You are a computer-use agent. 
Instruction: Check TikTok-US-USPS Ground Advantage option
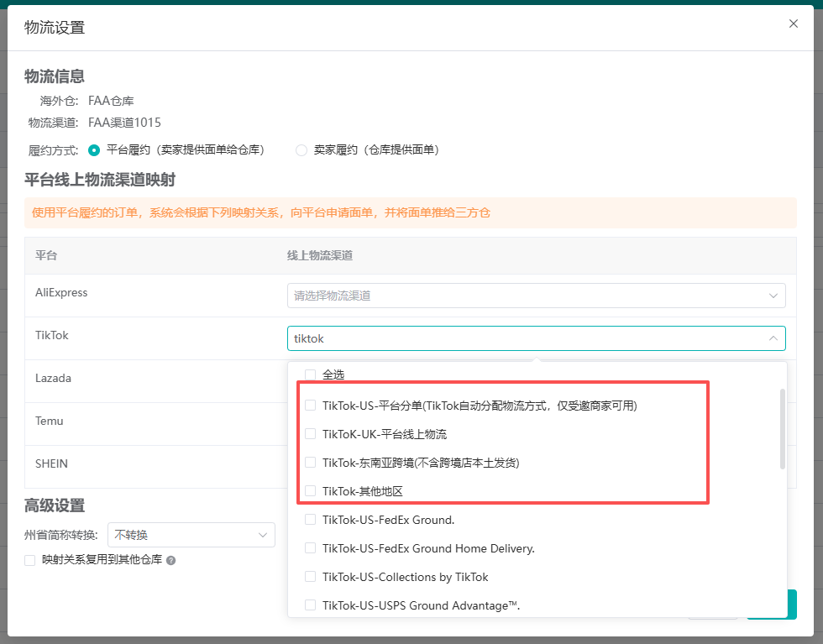pos(310,605)
